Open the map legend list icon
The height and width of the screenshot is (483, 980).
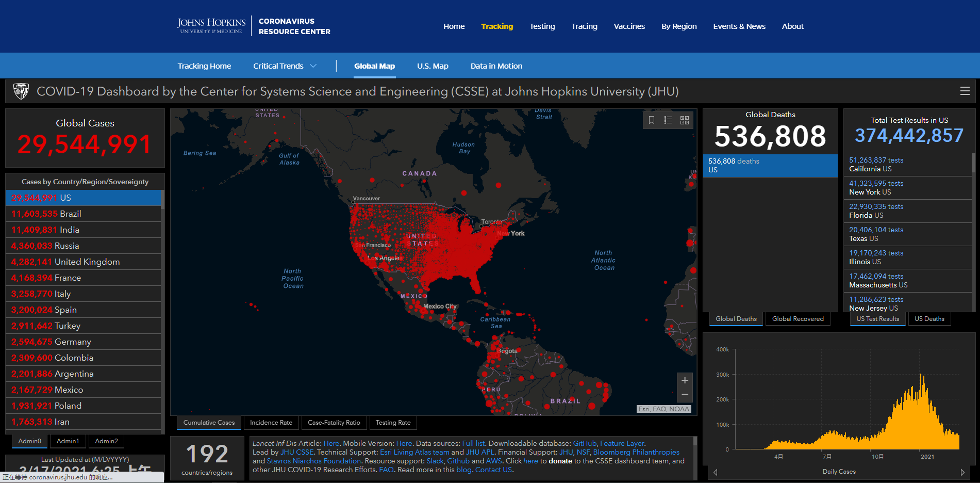668,120
